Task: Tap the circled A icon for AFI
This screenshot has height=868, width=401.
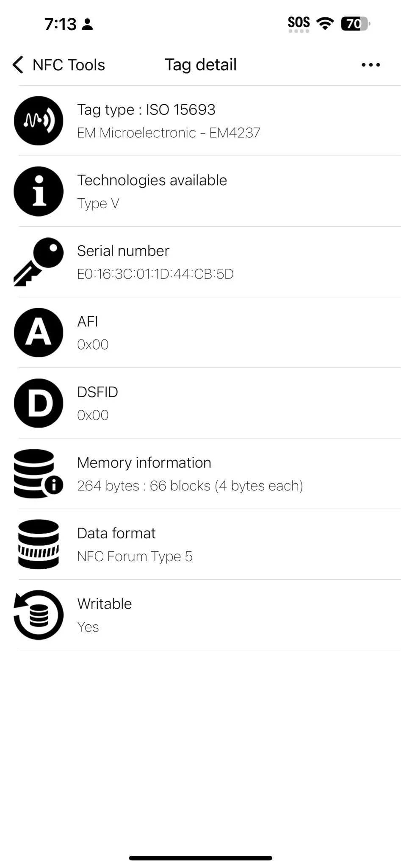Action: (x=39, y=332)
